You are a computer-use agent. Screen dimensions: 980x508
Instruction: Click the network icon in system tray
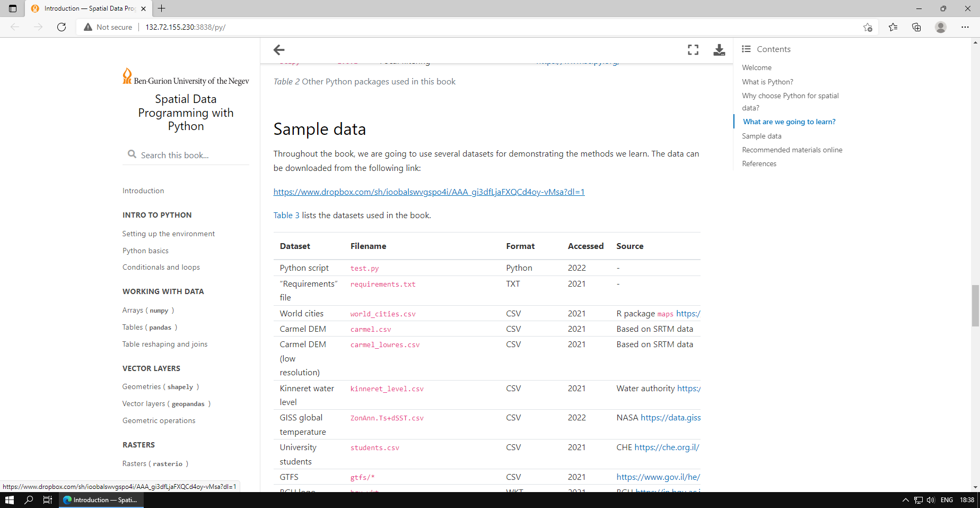(918, 500)
